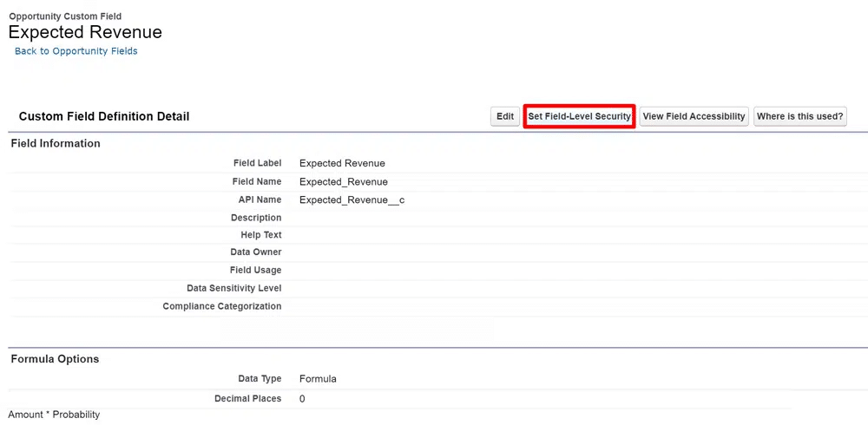Select the Field Name value Expected_Revenue

[344, 182]
